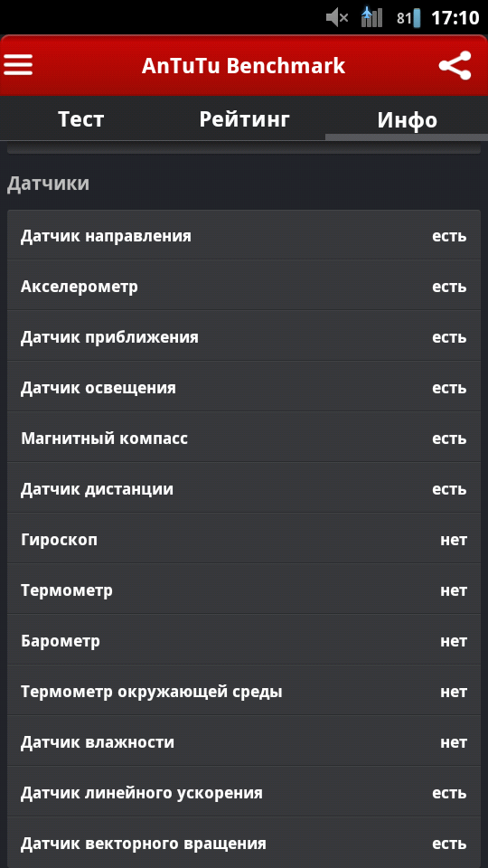
Task: Select the Термометр окружающей среды row
Action: point(244,692)
